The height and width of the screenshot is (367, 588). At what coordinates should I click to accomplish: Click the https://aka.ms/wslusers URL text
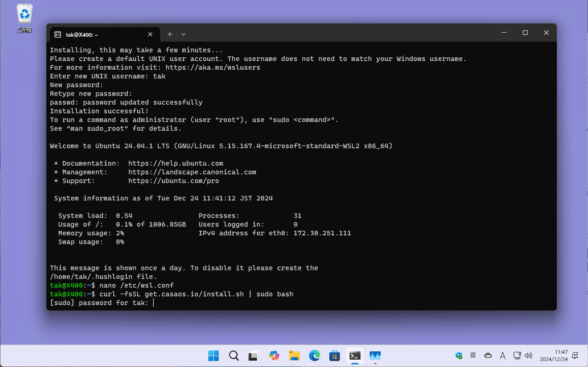coord(213,67)
